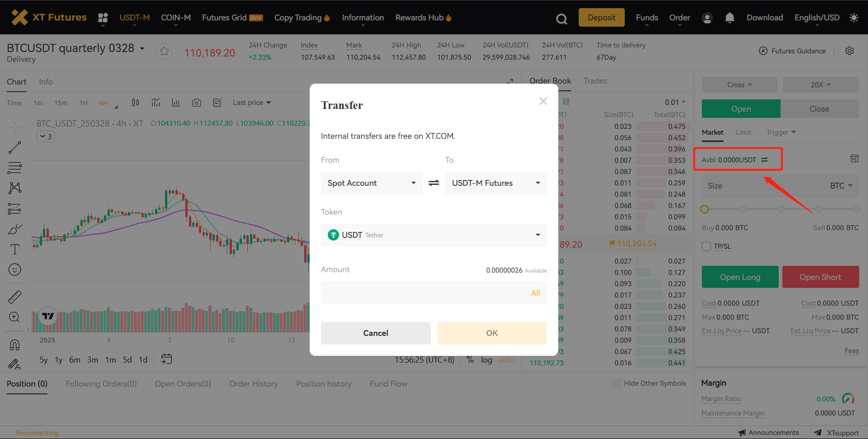Switch to the Trades tab
This screenshot has width=868, height=439.
tap(595, 81)
